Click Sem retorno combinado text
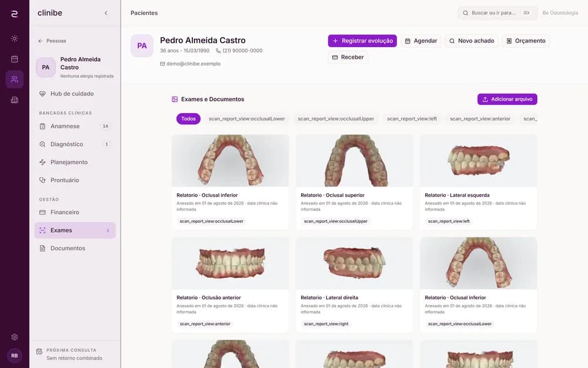588x368 pixels. (x=74, y=358)
